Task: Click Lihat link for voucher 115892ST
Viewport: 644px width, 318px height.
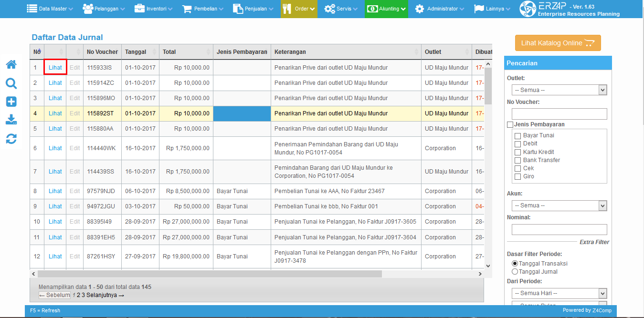Action: click(x=55, y=113)
